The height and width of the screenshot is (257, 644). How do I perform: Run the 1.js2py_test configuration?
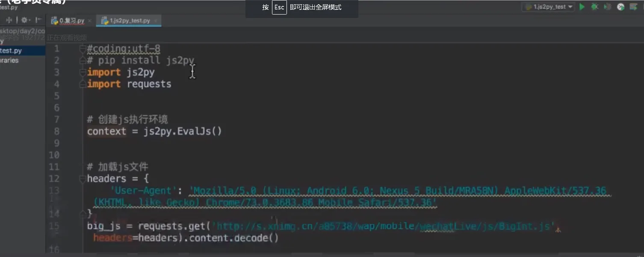click(582, 7)
